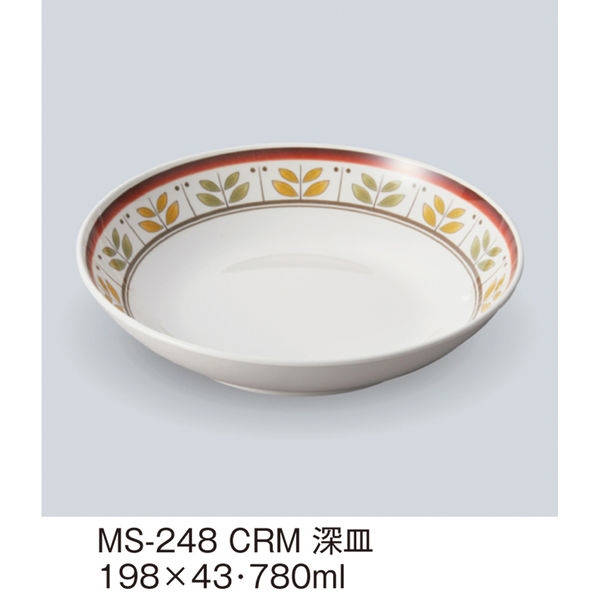Click the 深皿 product name text
This screenshot has width=600, height=600.
[x=343, y=542]
